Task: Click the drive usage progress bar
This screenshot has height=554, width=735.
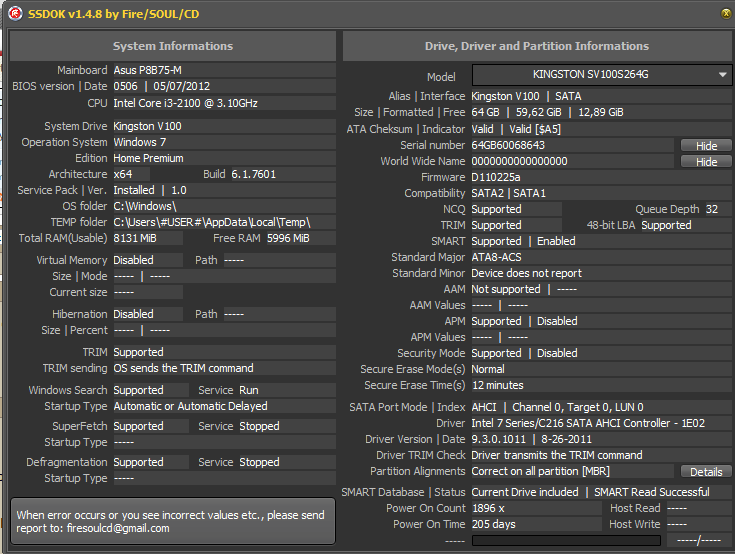Action: pos(566,540)
